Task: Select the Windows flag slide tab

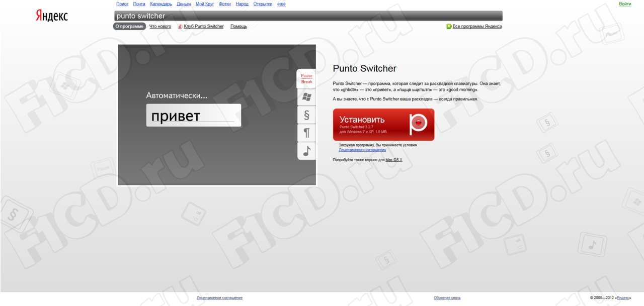Action: click(306, 97)
